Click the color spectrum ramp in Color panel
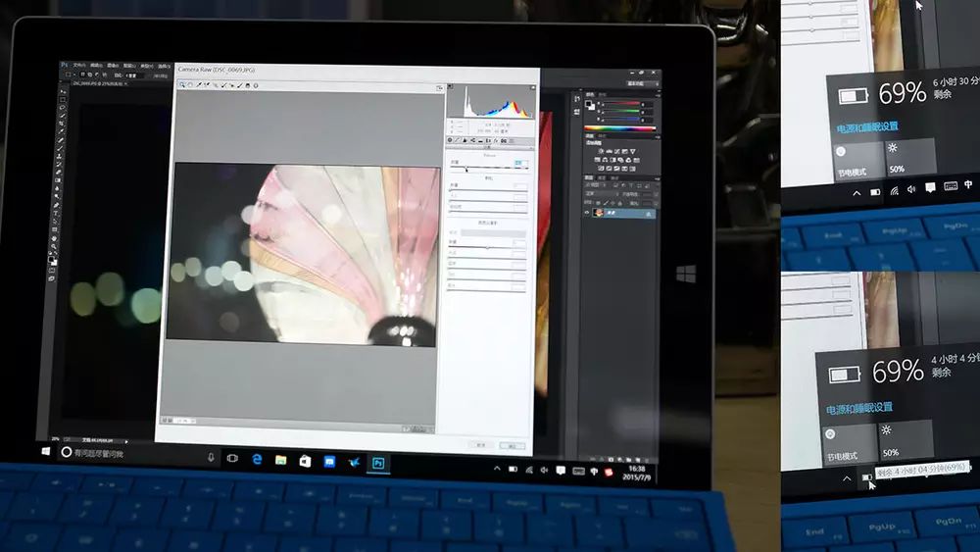Viewport: 980px width, 552px height. pos(619,128)
